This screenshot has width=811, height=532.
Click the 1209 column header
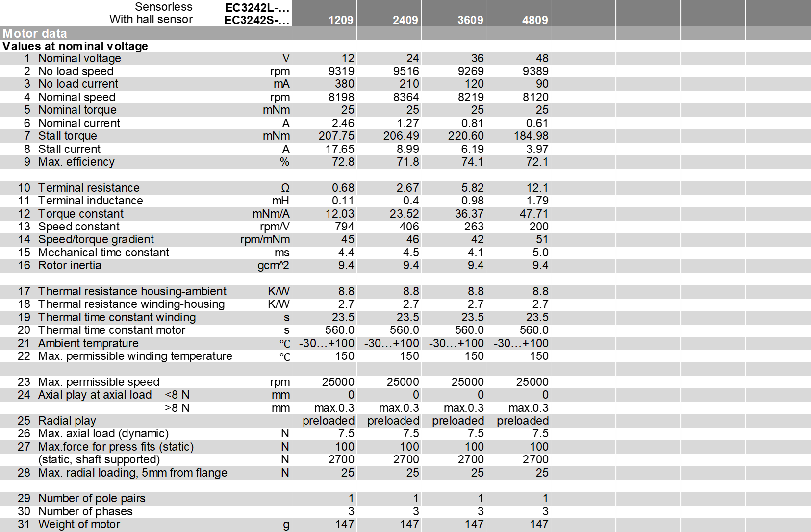(x=340, y=20)
